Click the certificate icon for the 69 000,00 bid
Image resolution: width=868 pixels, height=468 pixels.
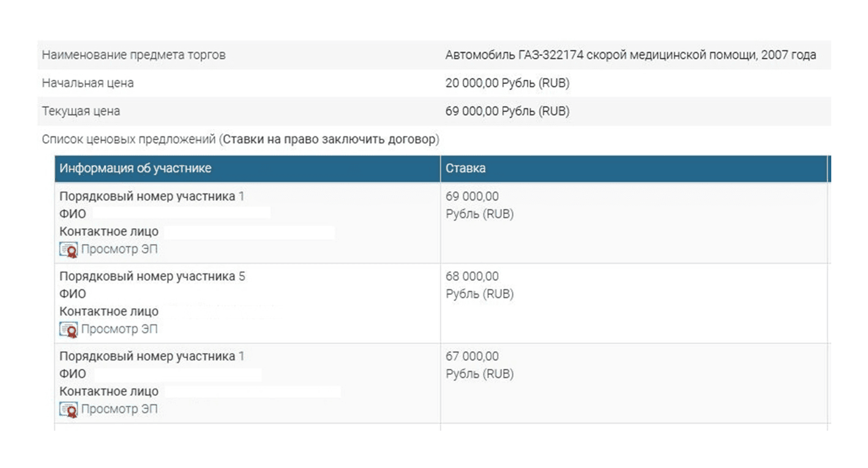coord(69,250)
